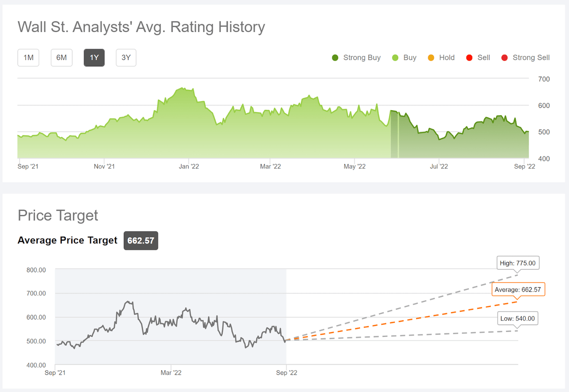
Task: Click the 700 y-axis value on rating chart
Action: (x=544, y=79)
